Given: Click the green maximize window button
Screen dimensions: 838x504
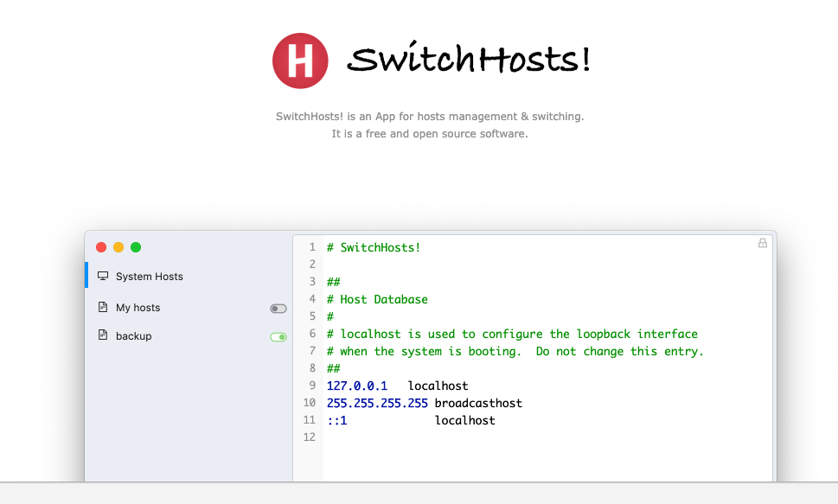Looking at the screenshot, I should [136, 247].
